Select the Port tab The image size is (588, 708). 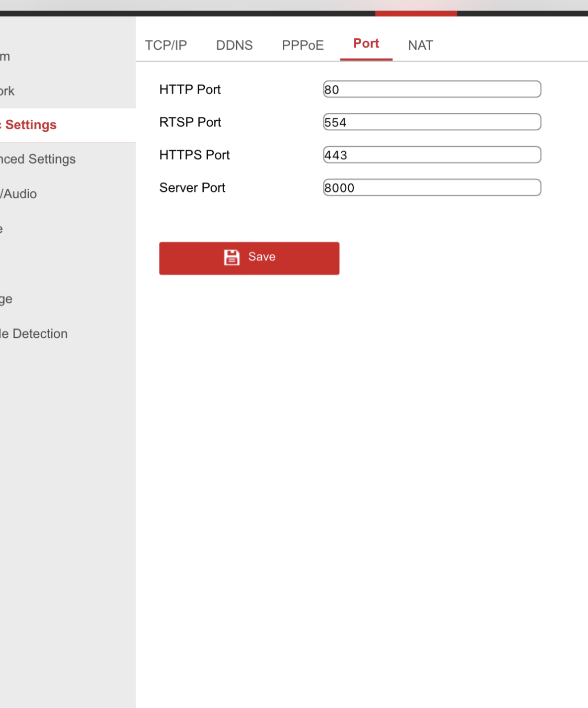pyautogui.click(x=366, y=44)
